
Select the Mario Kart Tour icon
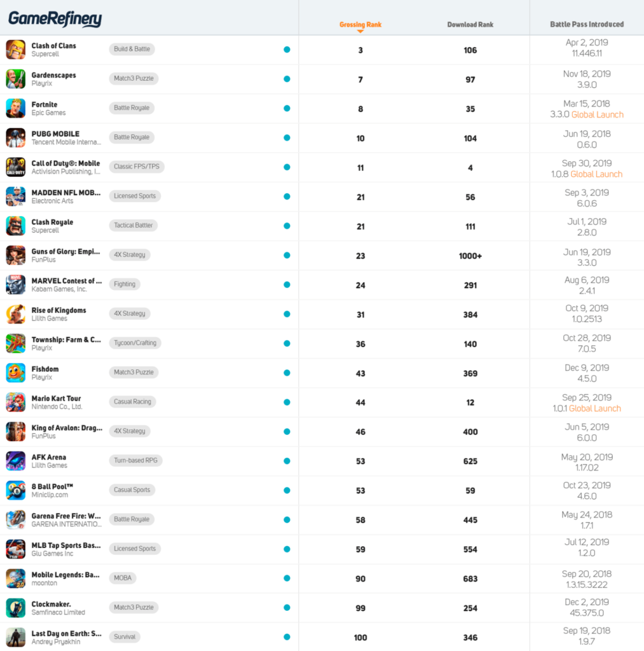(15, 402)
